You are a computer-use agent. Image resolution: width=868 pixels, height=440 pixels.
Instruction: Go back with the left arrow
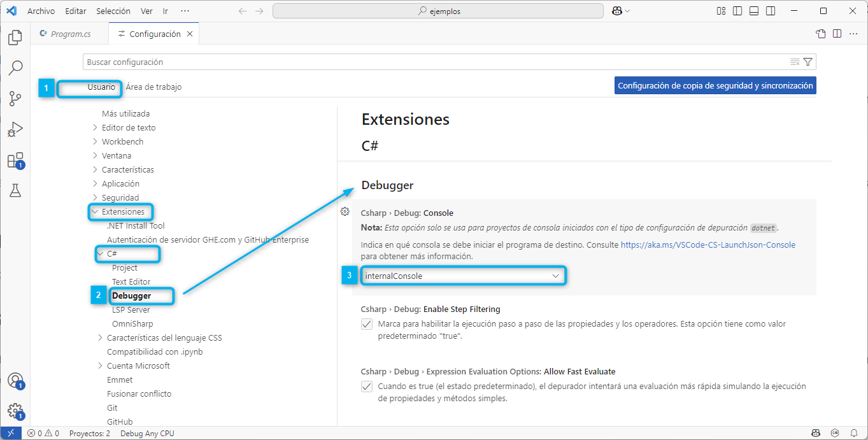(243, 11)
